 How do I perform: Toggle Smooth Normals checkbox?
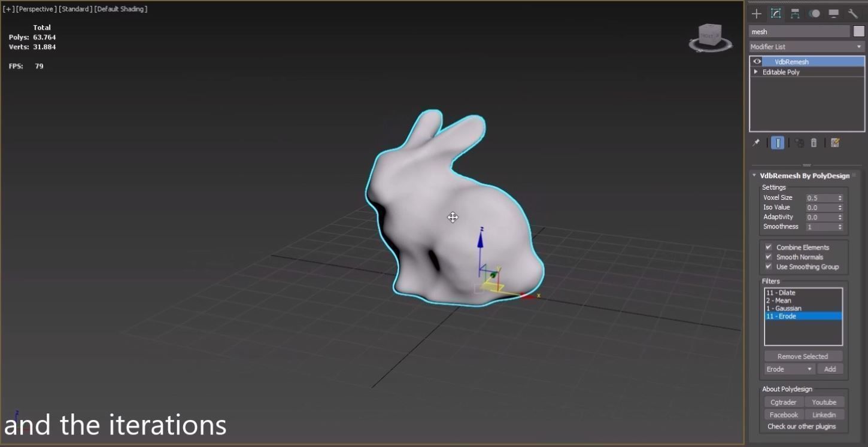click(x=769, y=257)
